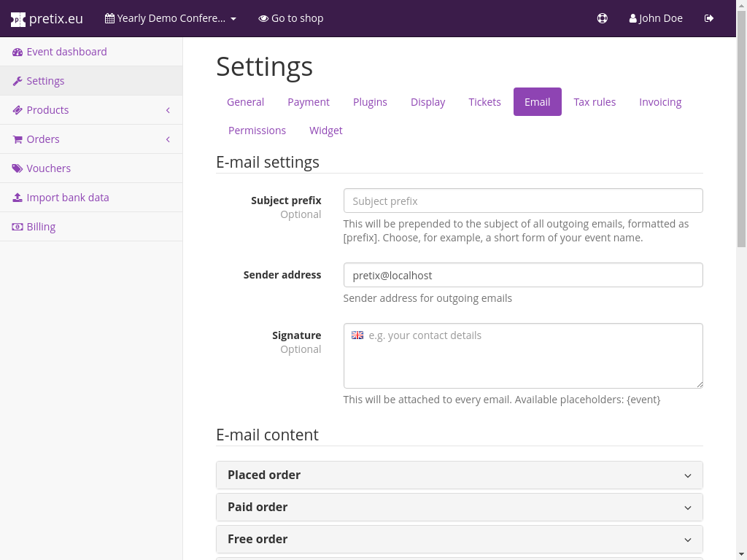
Task: Select the Email tab
Action: click(538, 102)
